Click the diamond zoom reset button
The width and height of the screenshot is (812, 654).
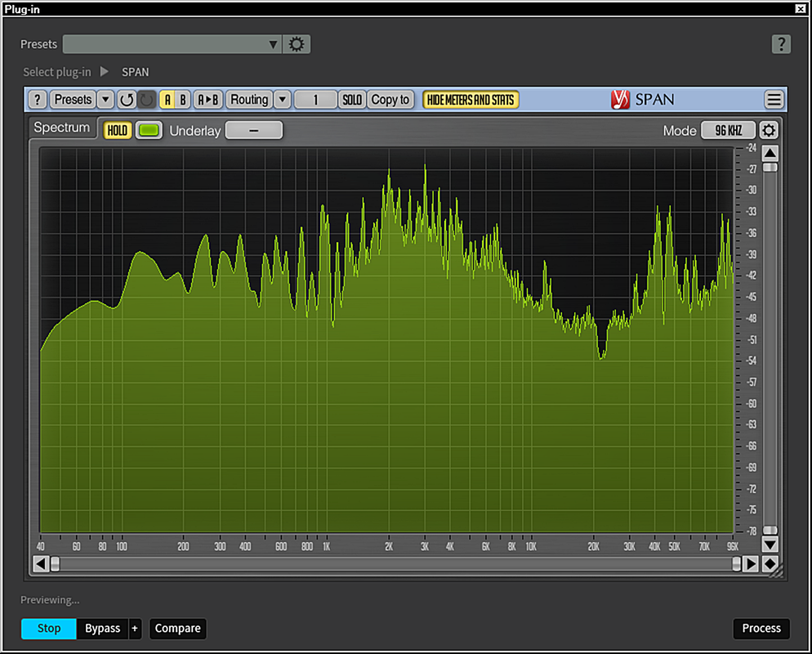770,564
